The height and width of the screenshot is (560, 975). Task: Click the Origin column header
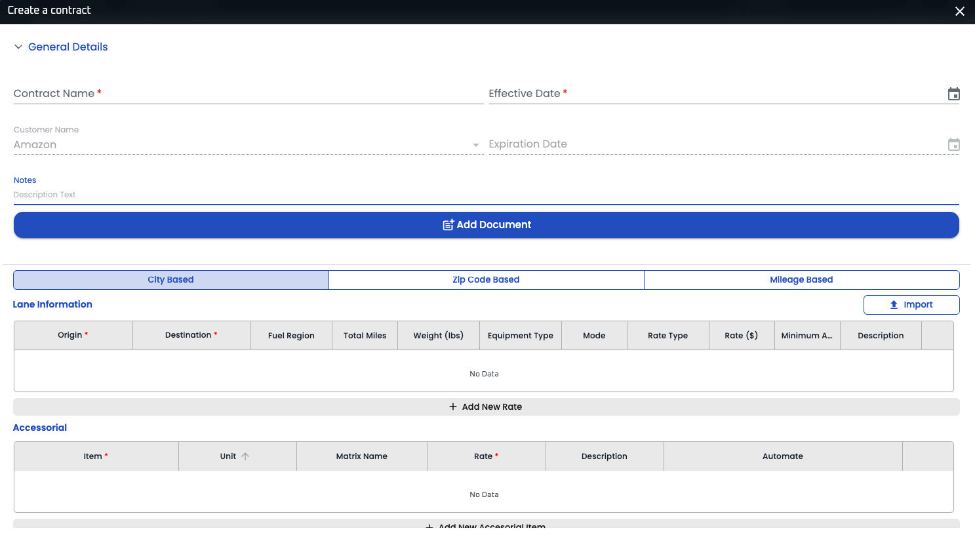click(x=73, y=335)
